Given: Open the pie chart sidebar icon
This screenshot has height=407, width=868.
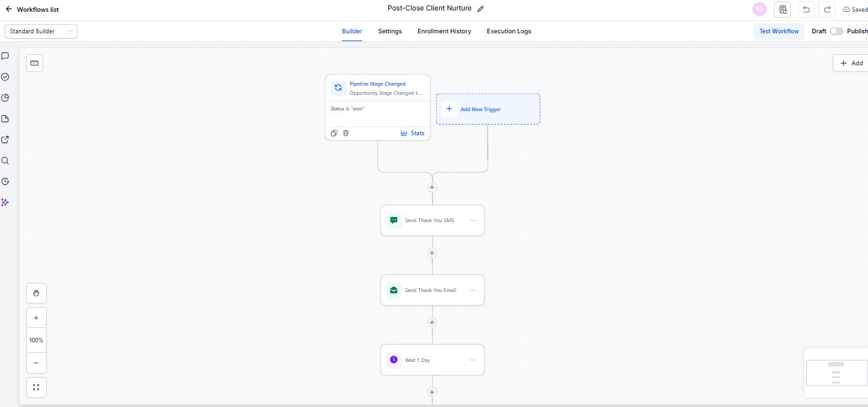Looking at the screenshot, I should pyautogui.click(x=5, y=98).
